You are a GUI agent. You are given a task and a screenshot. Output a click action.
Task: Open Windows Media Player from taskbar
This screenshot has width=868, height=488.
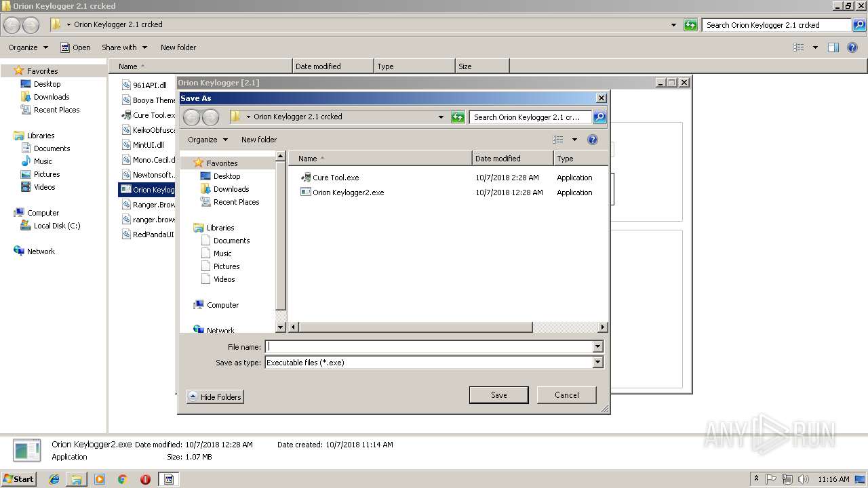(100, 479)
